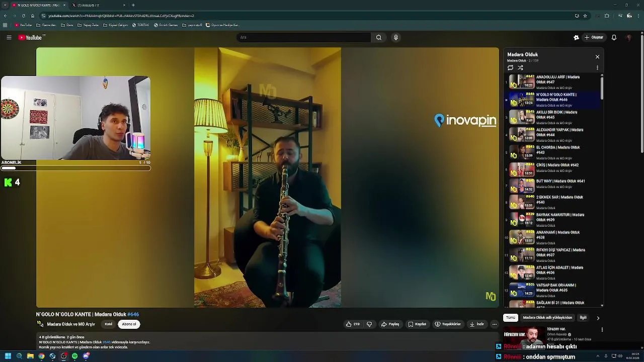Open 2 EKMEK SAR #640 video
Viewport: 644px width, 362px height.
(552, 202)
